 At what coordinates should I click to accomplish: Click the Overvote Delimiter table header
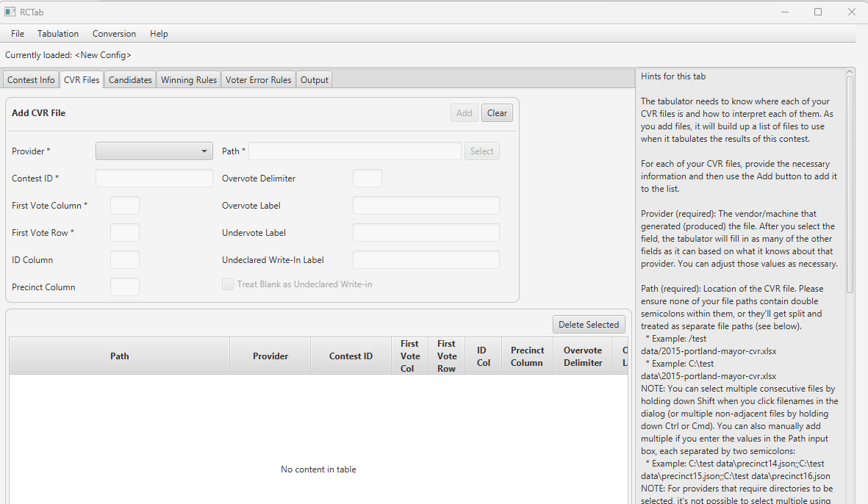coord(582,356)
